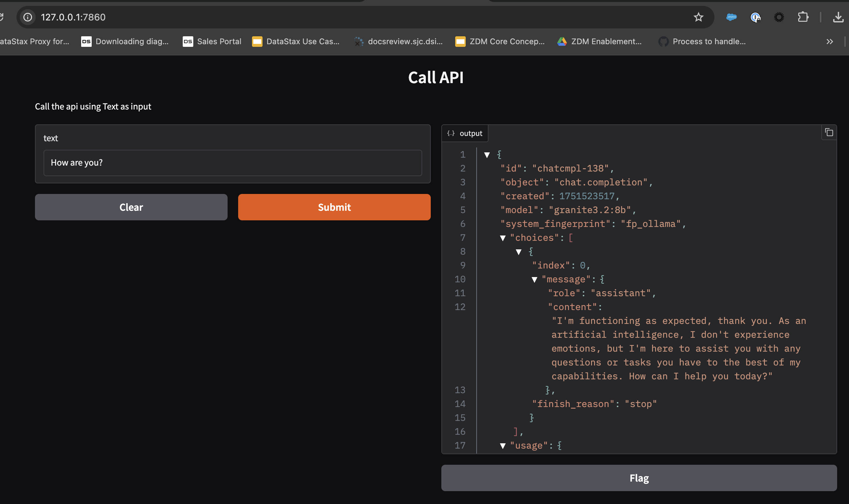Collapse the "choices" array
The image size is (849, 504).
(503, 238)
